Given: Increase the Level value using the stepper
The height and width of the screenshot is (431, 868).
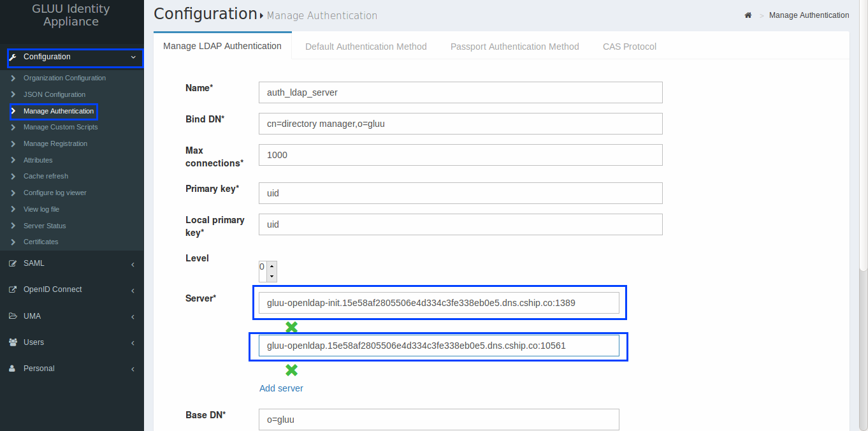Looking at the screenshot, I should click(x=273, y=268).
